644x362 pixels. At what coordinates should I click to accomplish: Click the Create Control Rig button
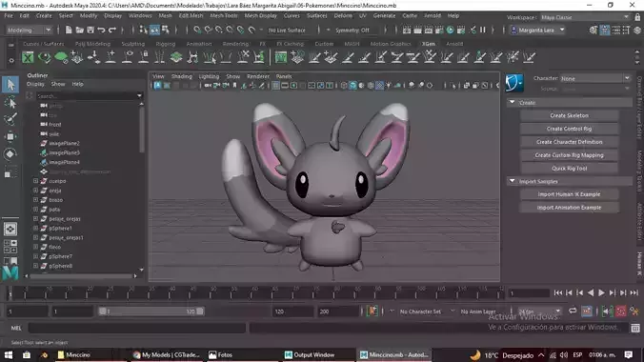point(569,129)
